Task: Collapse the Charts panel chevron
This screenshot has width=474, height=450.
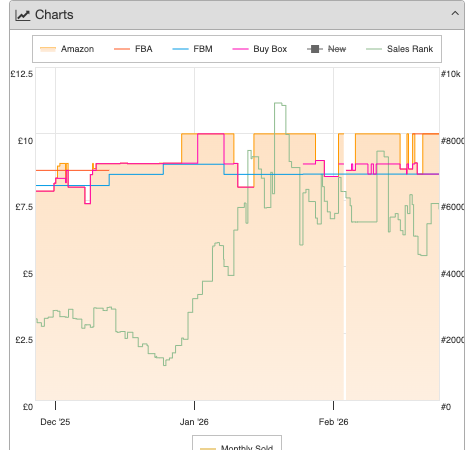Action: tap(455, 14)
